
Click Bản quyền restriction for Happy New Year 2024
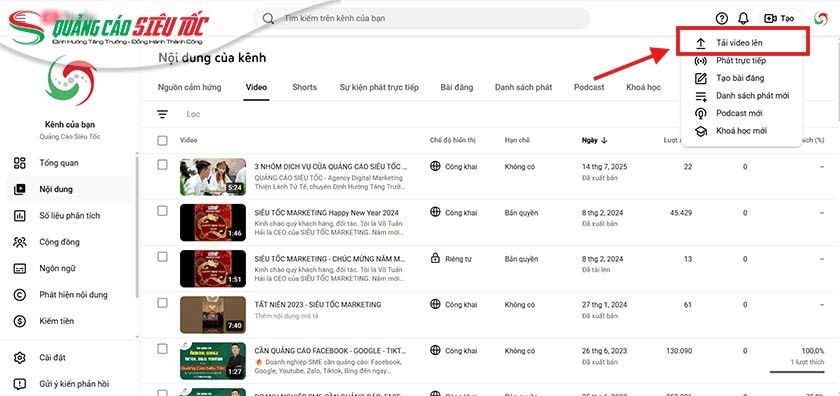(x=521, y=213)
